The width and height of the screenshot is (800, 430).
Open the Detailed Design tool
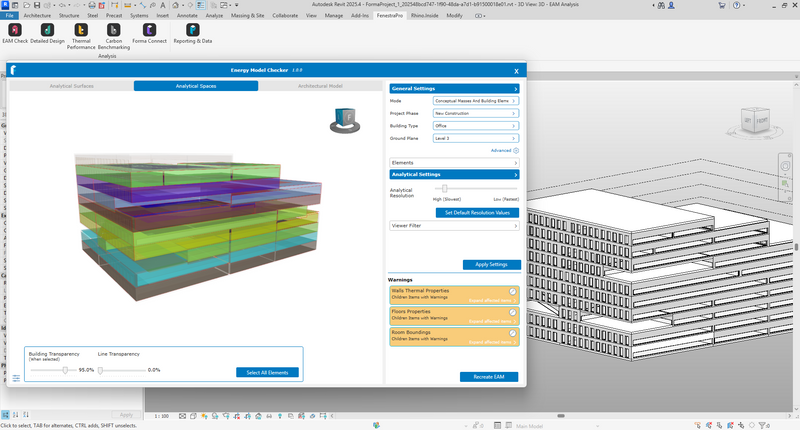point(47,34)
